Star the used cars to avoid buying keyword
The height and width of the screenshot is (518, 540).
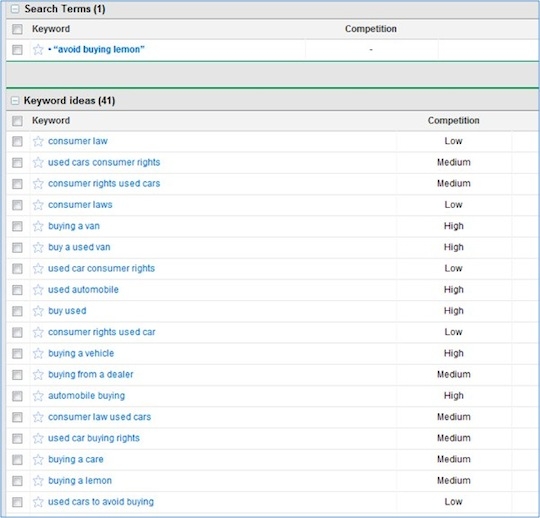coord(38,502)
